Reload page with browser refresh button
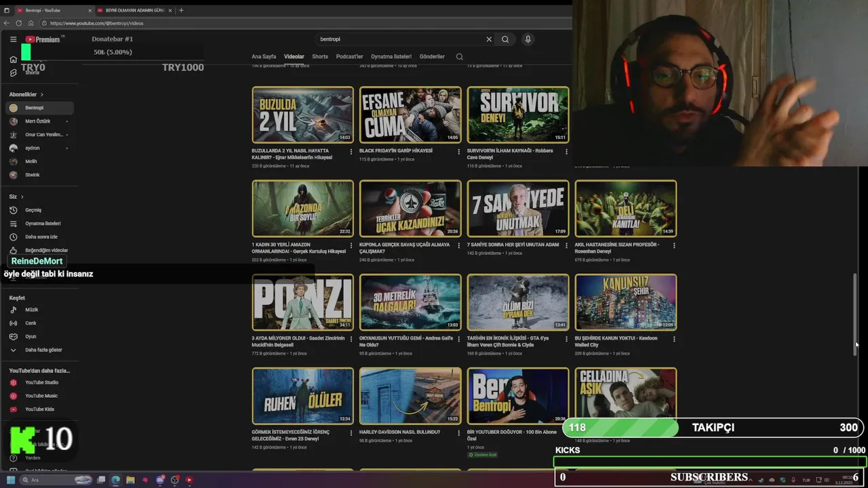The image size is (868, 488). (x=18, y=23)
